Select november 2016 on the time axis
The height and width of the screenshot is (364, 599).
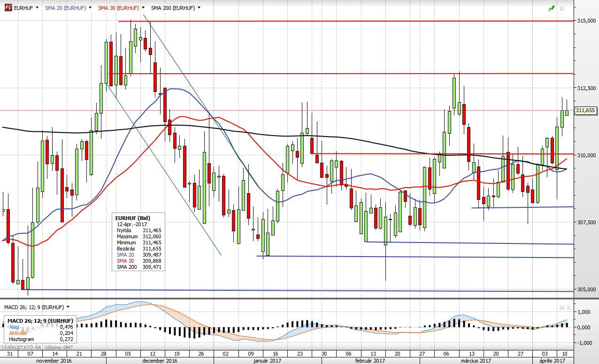tap(54, 361)
